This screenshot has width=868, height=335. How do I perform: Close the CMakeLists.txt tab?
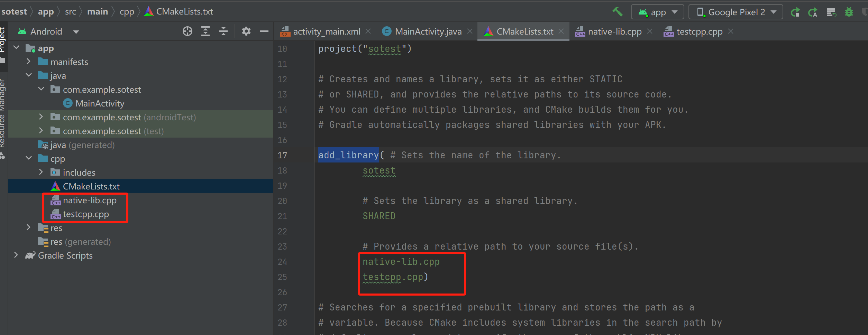(561, 31)
